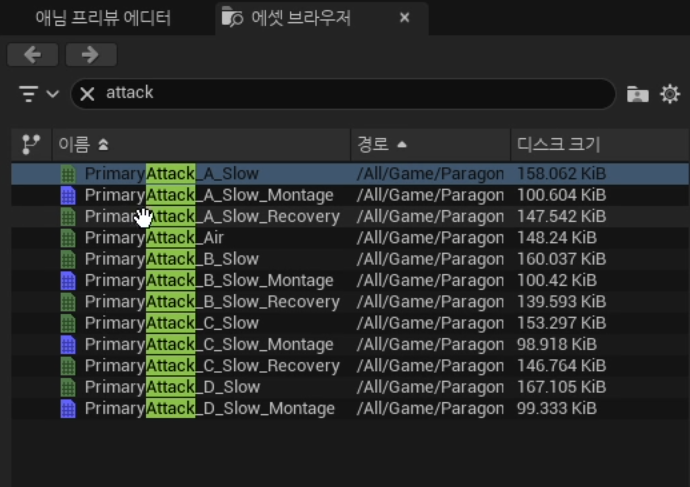
Task: Open the asset browser settings gear
Action: point(670,94)
